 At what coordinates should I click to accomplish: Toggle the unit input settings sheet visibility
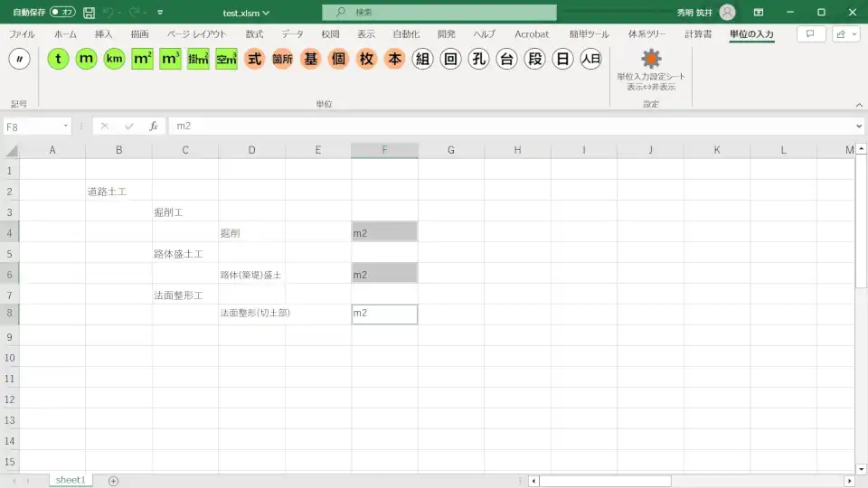pyautogui.click(x=650, y=70)
